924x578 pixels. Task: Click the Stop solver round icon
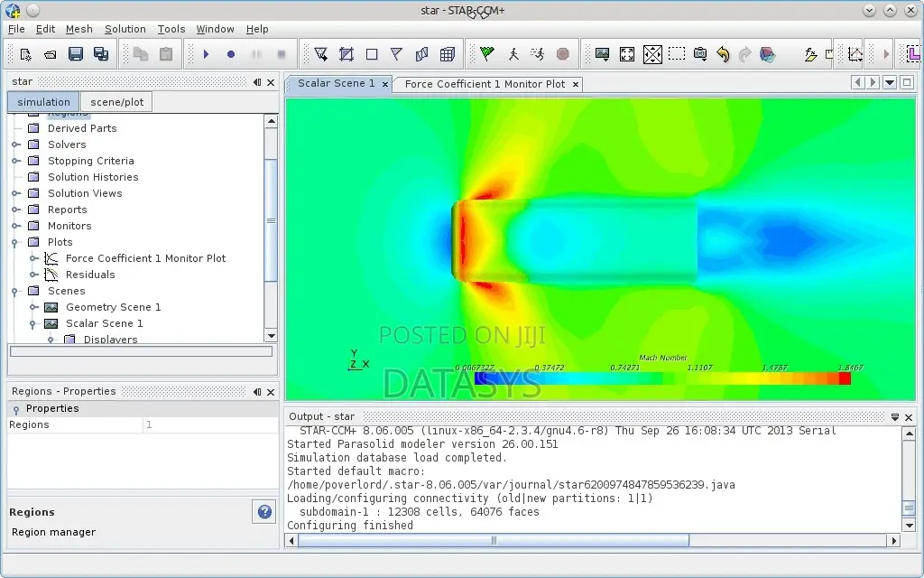[563, 54]
